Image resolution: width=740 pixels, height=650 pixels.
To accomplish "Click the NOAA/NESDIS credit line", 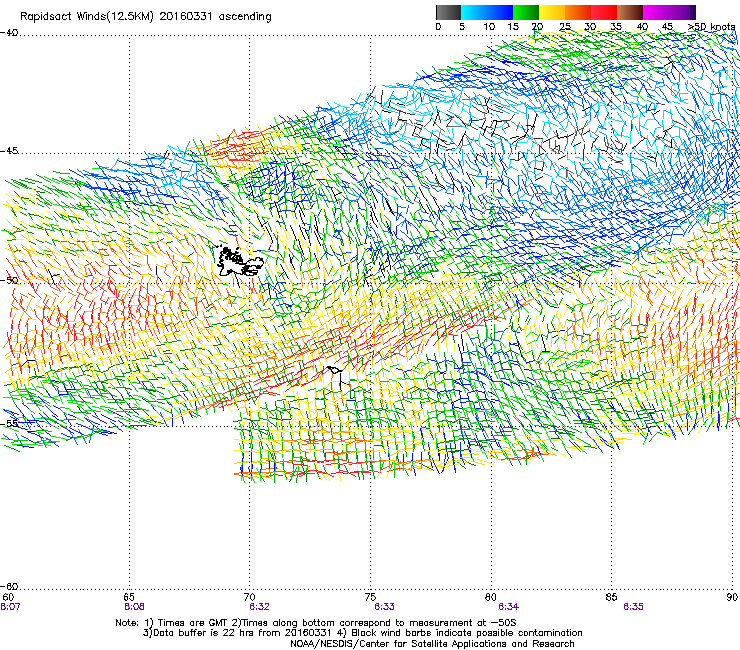I will (432, 644).
